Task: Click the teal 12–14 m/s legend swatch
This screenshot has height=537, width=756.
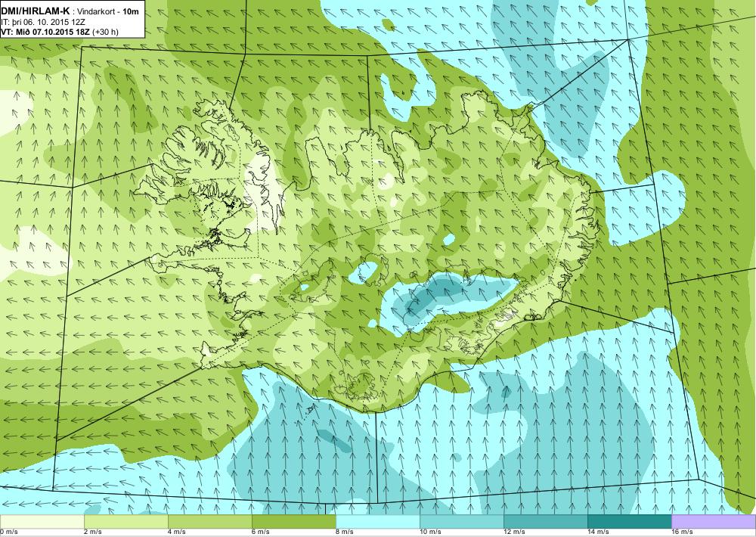Action: point(546,522)
